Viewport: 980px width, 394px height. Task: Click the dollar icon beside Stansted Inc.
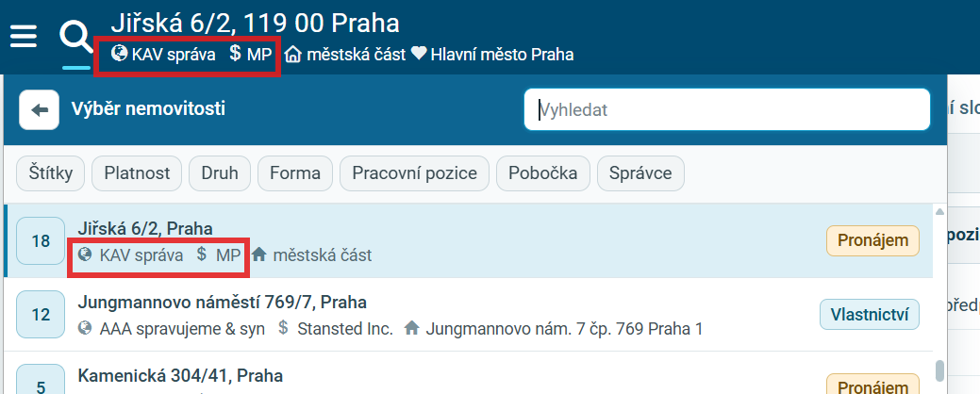click(283, 328)
